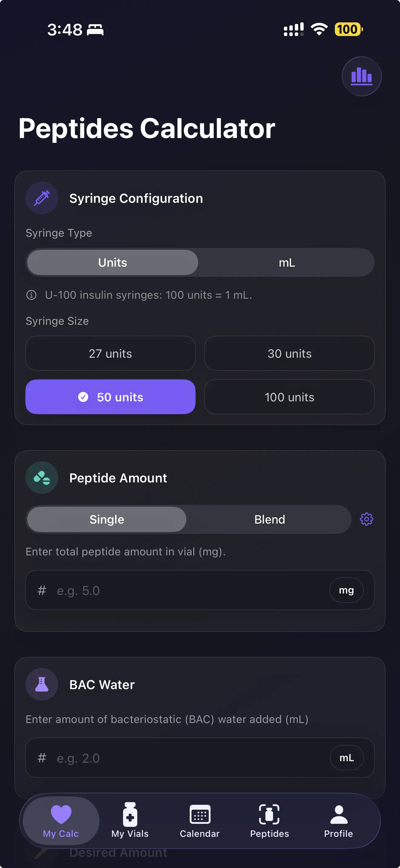The image size is (400, 868).
Task: Click the peptide amount input field
Action: [x=168, y=590]
